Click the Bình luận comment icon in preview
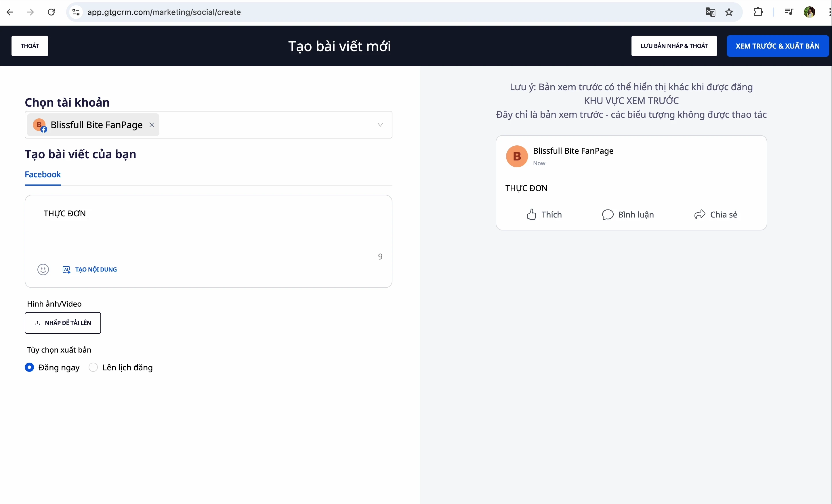Viewport: 832px width, 504px height. [607, 214]
